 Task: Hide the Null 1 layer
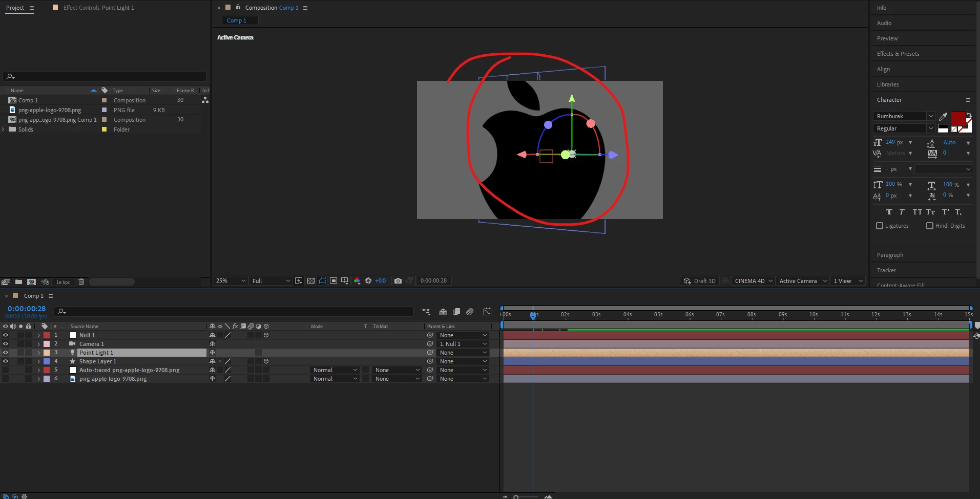tap(6, 335)
